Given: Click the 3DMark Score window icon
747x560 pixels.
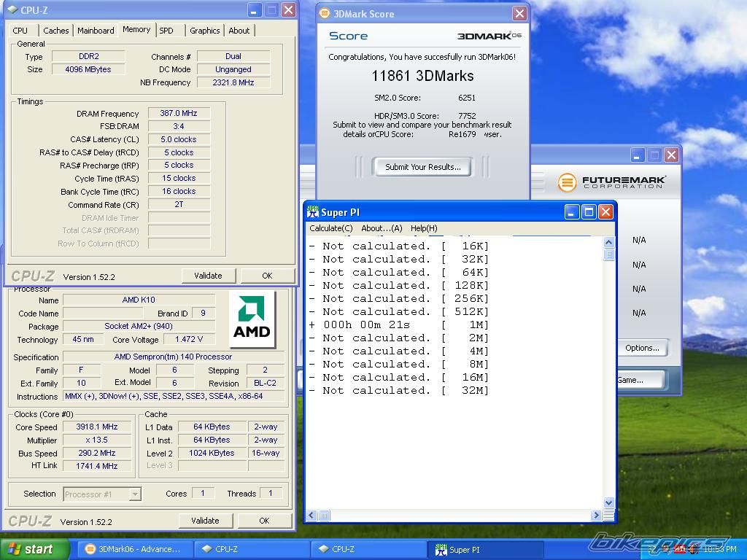Looking at the screenshot, I should click(325, 14).
